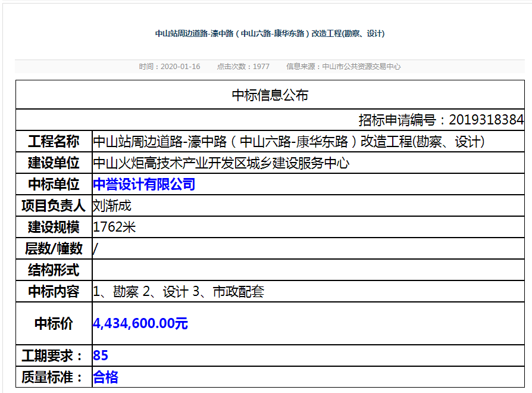Click the 质量标准 label cell

(x=54, y=377)
